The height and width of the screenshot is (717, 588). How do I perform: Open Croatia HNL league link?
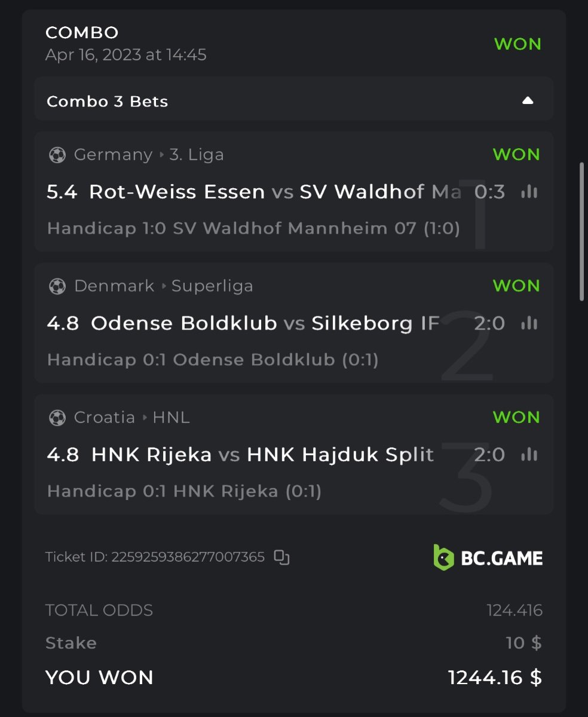point(171,418)
